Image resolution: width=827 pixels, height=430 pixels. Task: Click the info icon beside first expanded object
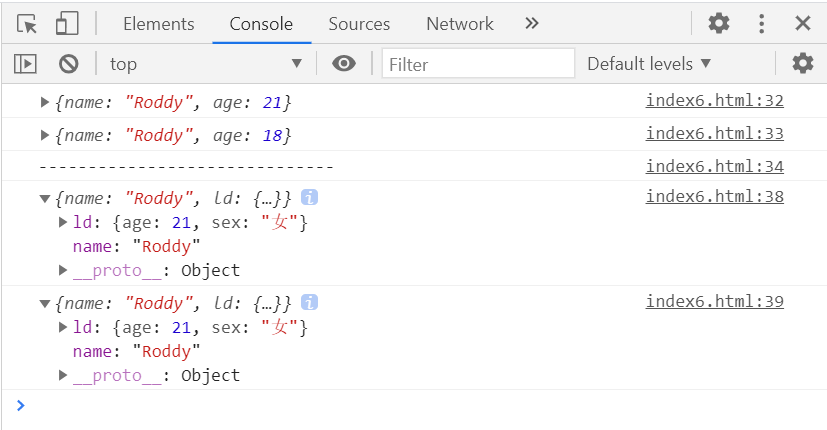coord(310,198)
